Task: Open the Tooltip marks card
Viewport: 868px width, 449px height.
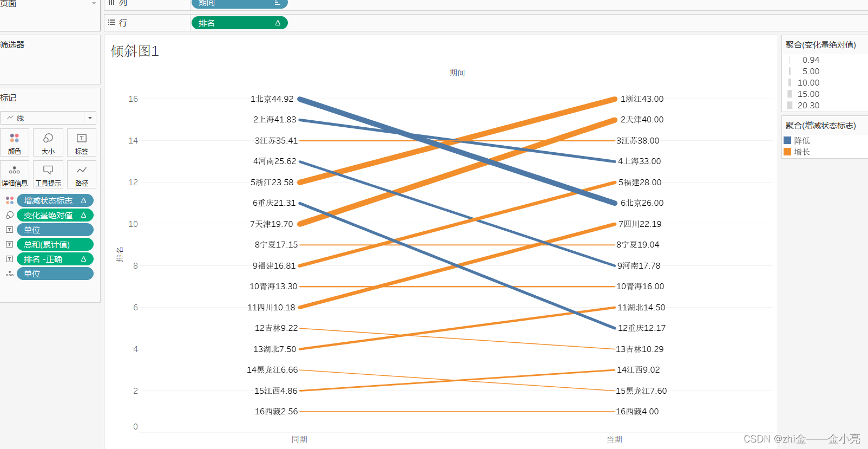Action: (x=48, y=174)
